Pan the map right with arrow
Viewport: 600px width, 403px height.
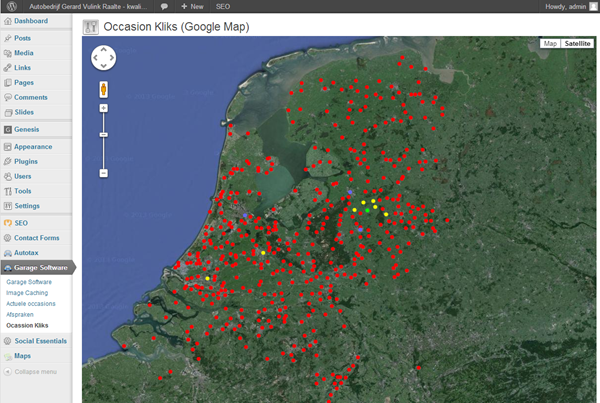111,58
